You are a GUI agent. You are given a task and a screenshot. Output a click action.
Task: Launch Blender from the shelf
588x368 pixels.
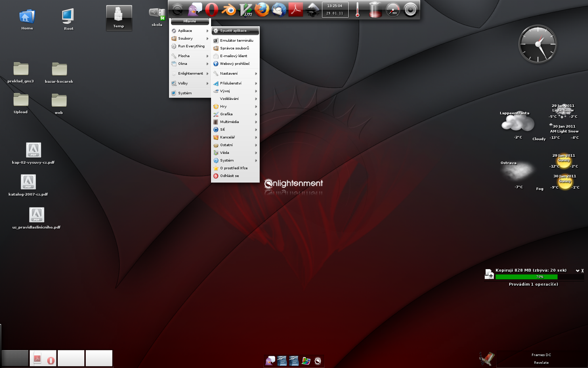click(229, 9)
